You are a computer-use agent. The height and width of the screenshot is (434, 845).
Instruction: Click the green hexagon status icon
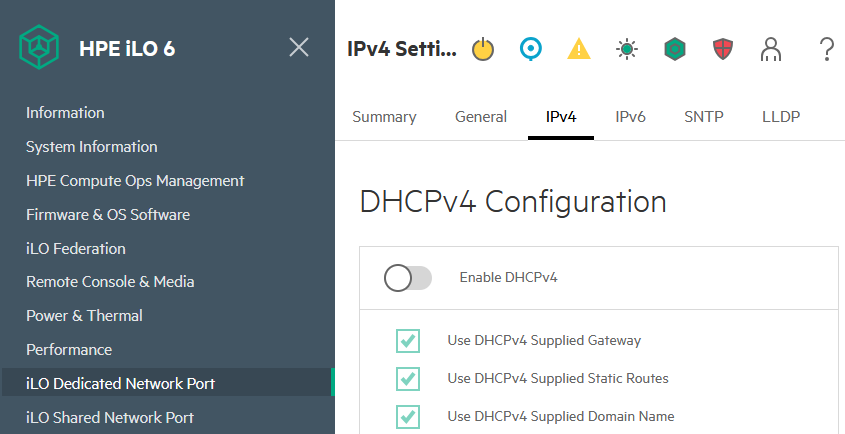coord(675,49)
